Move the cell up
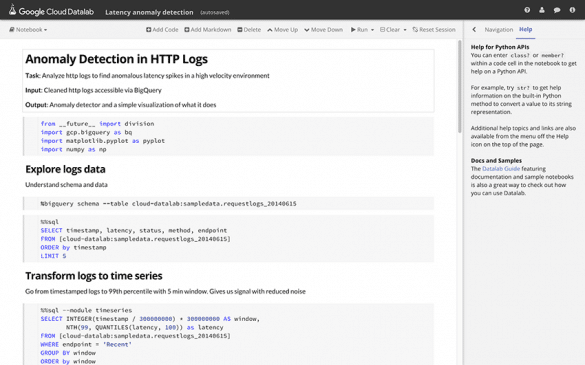This screenshot has width=585, height=365. click(x=282, y=29)
